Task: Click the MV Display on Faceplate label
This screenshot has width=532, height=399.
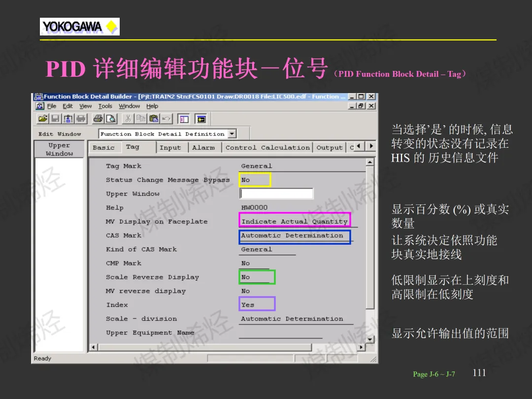Action: tap(157, 222)
